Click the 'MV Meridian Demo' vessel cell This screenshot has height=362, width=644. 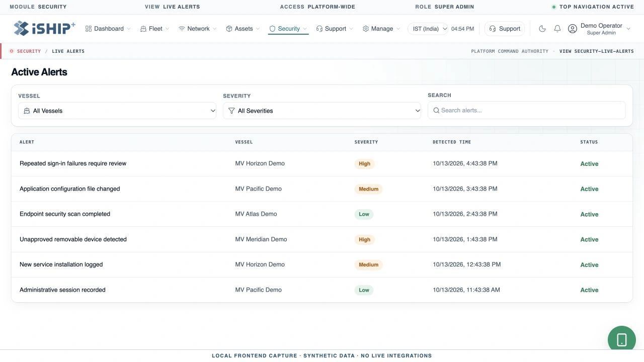[261, 239]
